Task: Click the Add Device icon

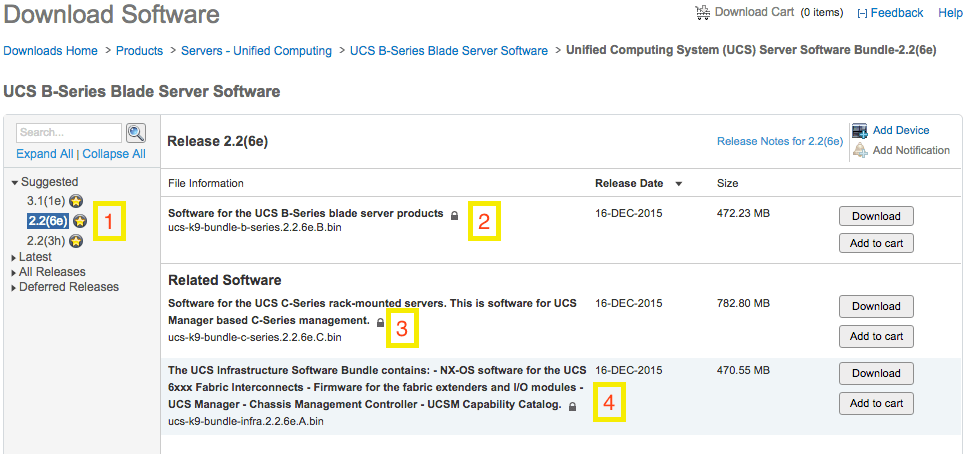Action: pyautogui.click(x=859, y=131)
